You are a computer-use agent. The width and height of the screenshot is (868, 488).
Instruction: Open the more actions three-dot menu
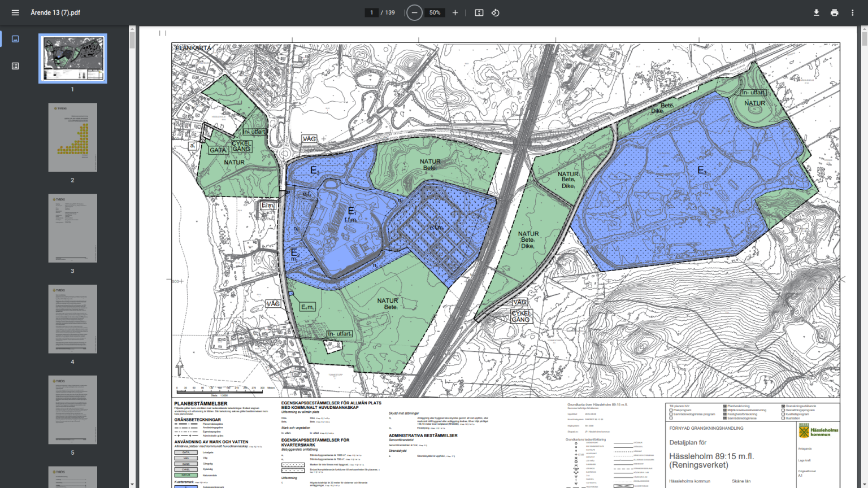coord(852,12)
